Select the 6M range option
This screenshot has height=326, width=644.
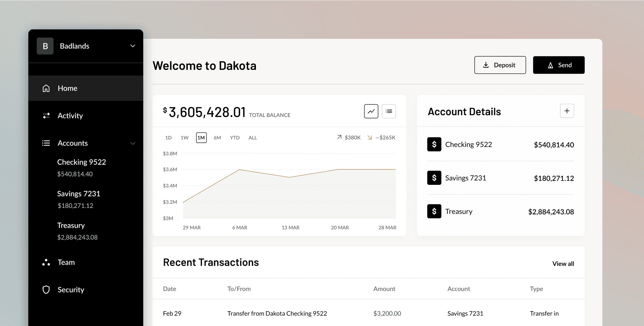tap(218, 137)
